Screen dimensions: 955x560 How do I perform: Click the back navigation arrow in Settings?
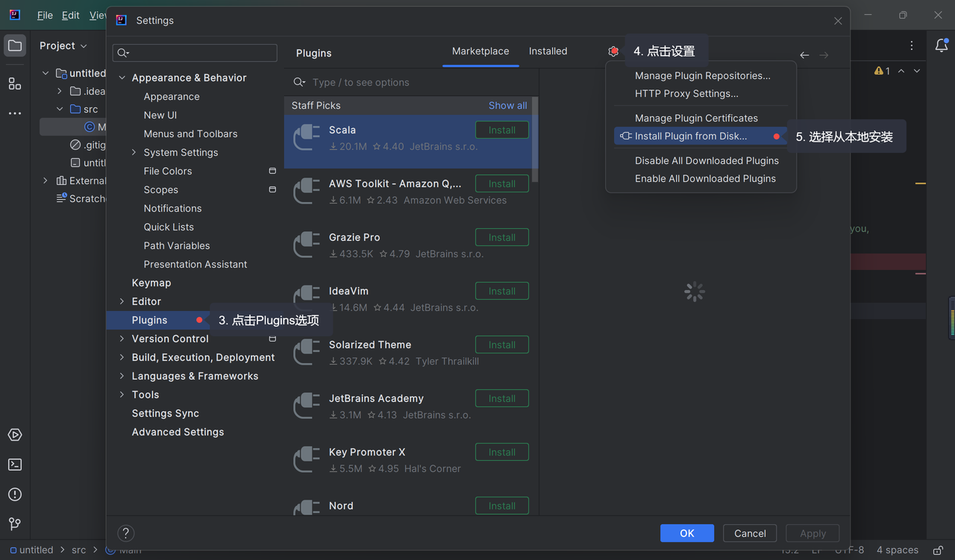[x=804, y=55]
